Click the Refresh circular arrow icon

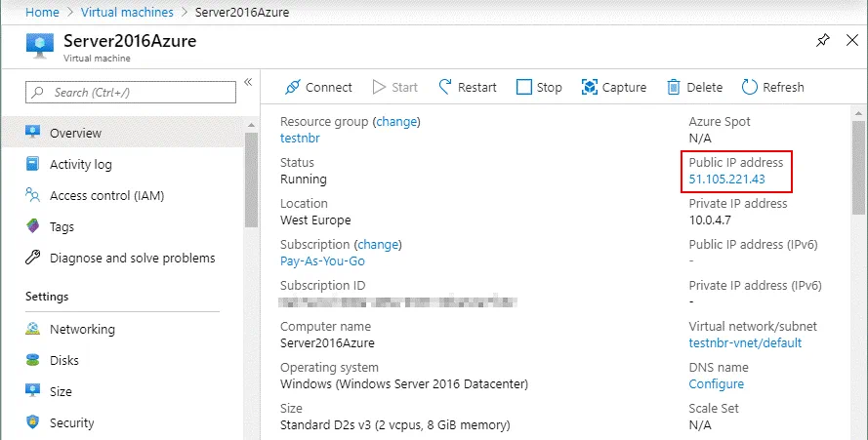click(x=750, y=88)
